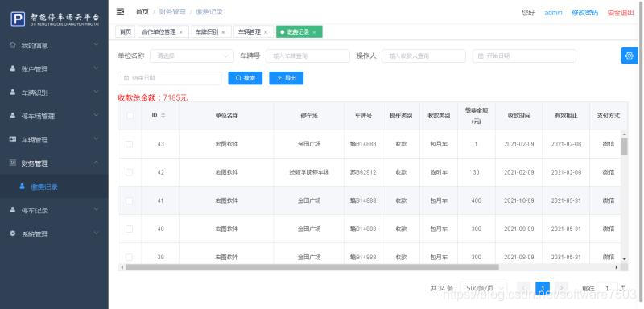Click the table vertical scrollbar thumb
This screenshot has width=644, height=309.
tap(625, 146)
